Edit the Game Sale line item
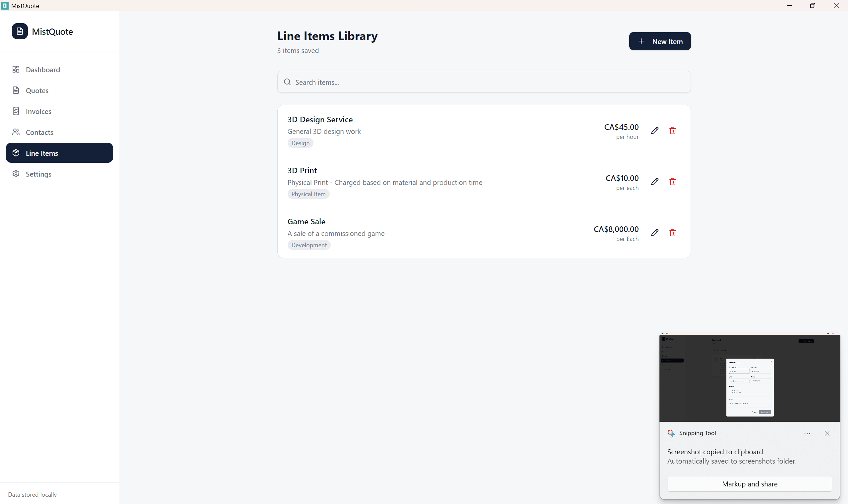The image size is (848, 504). pos(654,233)
